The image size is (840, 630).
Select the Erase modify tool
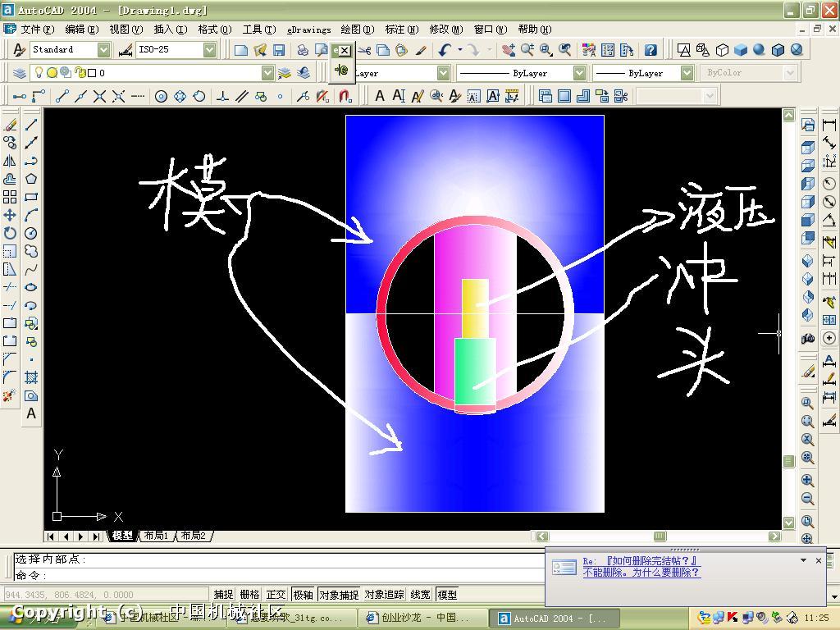pos(10,125)
